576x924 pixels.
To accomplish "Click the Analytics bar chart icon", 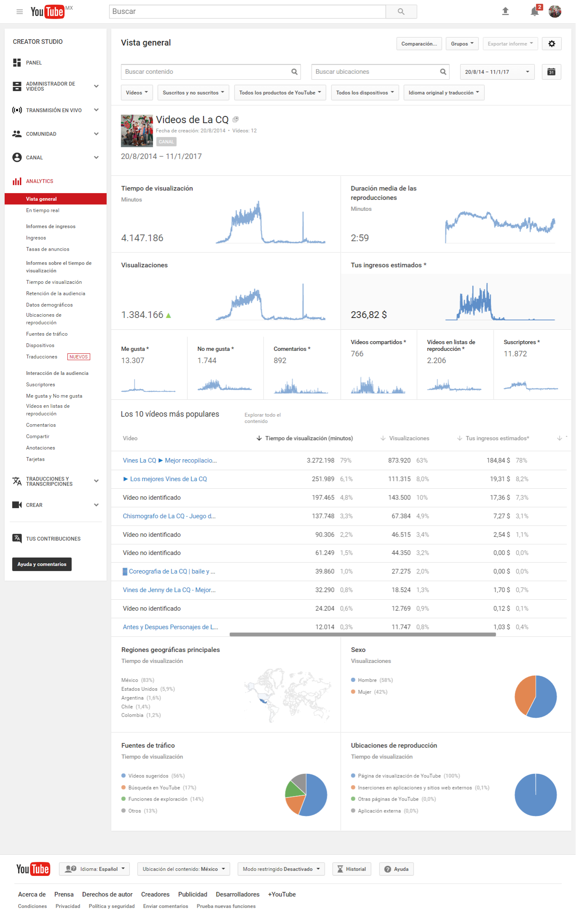I will coord(17,181).
